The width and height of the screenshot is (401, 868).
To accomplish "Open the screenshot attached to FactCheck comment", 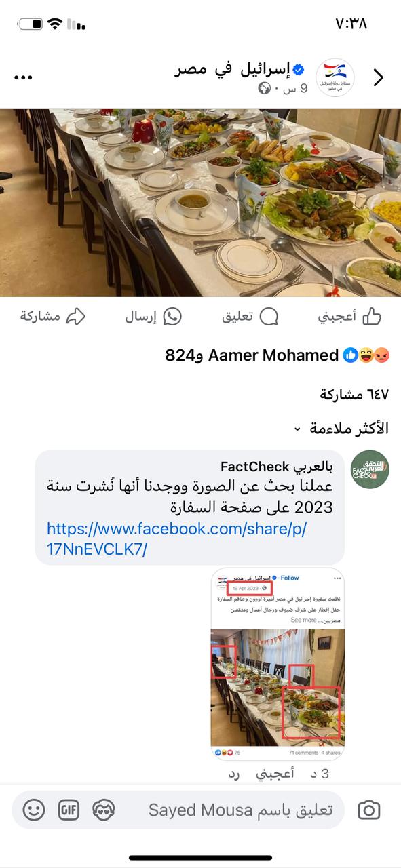I will [278, 663].
